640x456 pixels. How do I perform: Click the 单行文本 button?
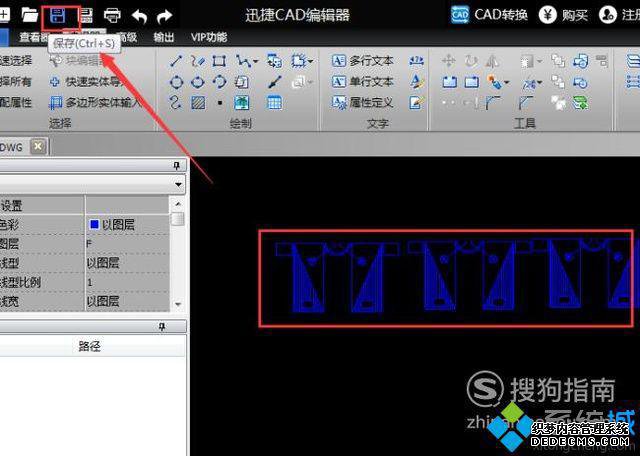pyautogui.click(x=362, y=82)
